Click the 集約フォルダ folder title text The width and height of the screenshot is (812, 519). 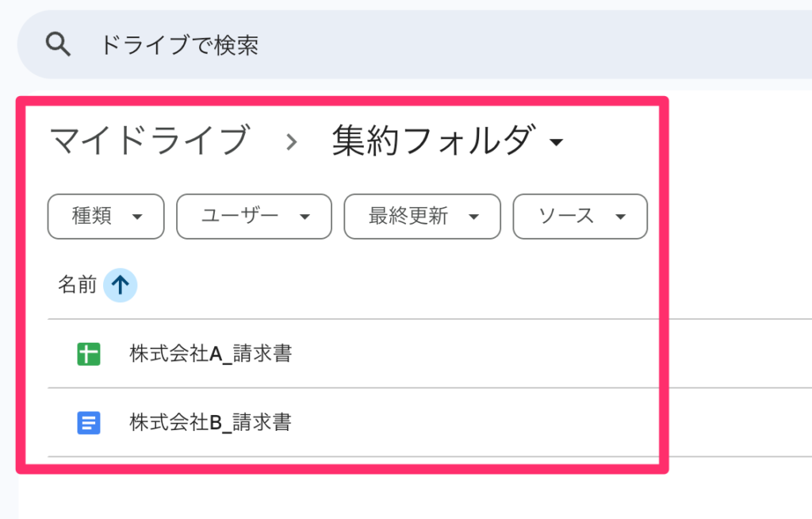pos(431,141)
